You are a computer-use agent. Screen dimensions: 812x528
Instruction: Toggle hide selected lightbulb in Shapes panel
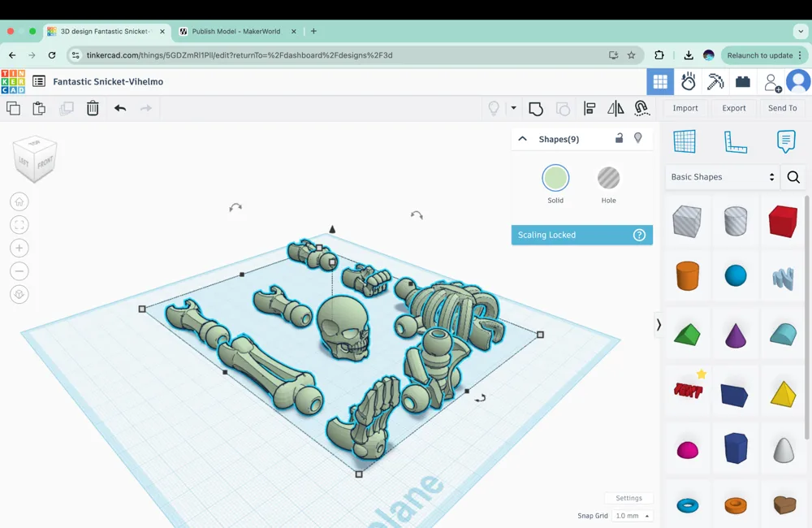point(638,138)
